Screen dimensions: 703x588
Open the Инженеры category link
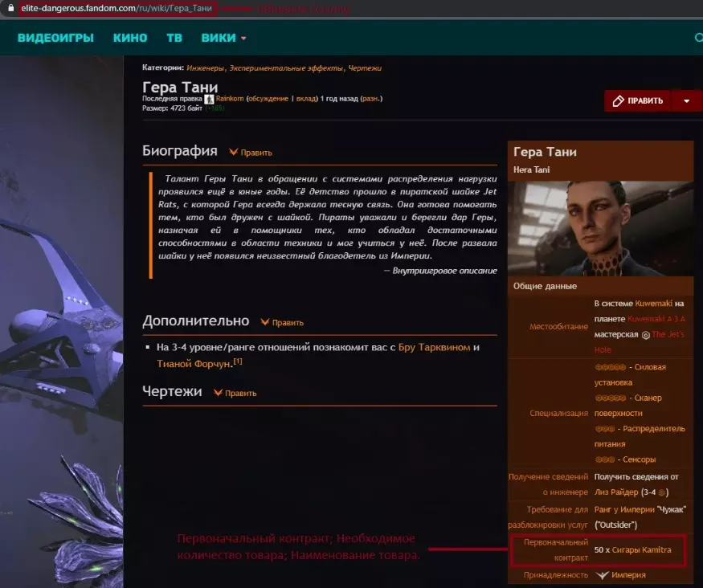206,68
